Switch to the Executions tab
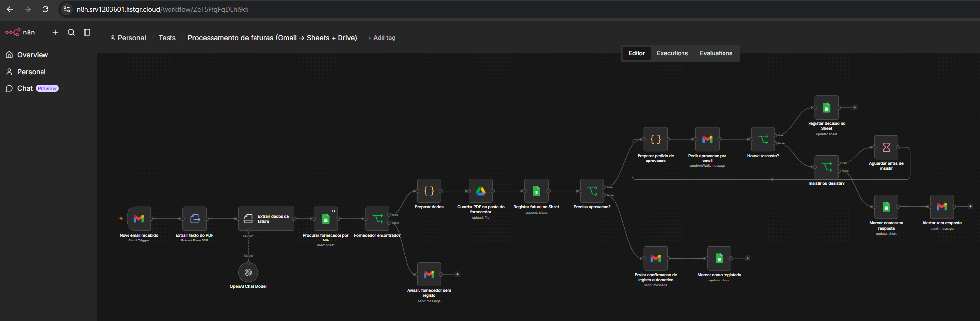This screenshot has height=321, width=980. pos(672,53)
